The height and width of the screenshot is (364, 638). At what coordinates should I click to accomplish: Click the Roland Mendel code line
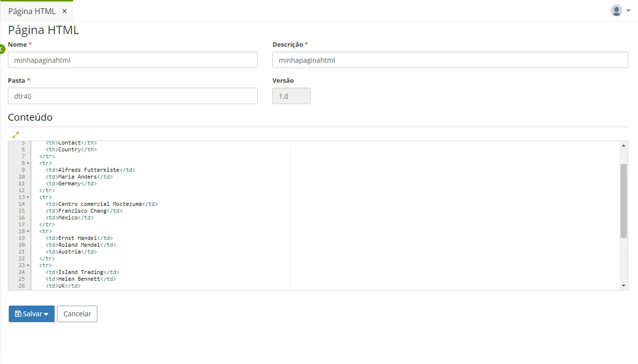81,245
